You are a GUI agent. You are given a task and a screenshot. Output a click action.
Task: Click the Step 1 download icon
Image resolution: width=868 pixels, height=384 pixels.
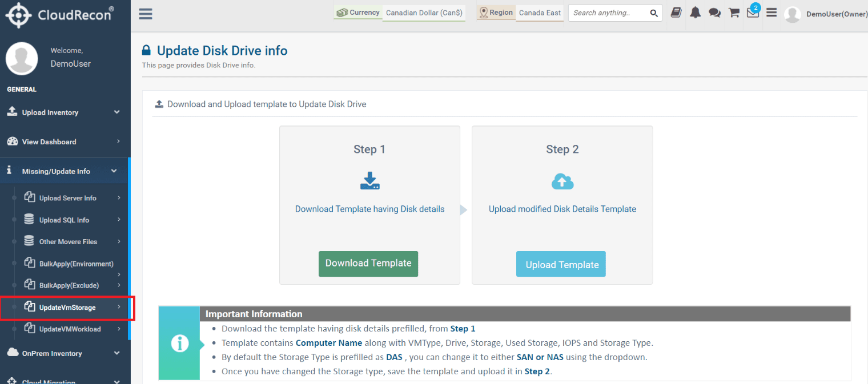point(370,181)
